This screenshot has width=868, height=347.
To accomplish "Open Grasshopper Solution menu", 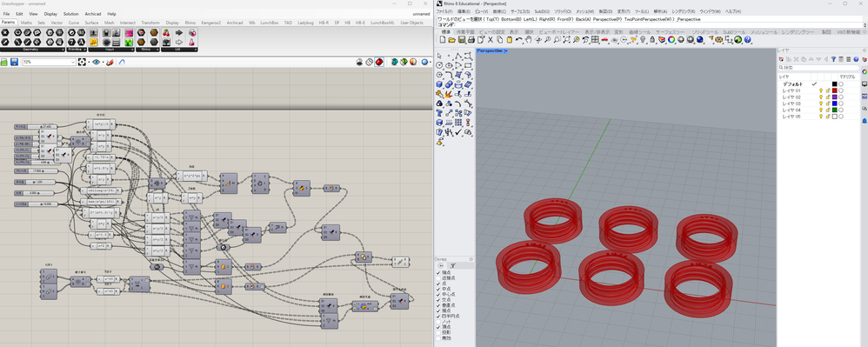I will click(70, 13).
